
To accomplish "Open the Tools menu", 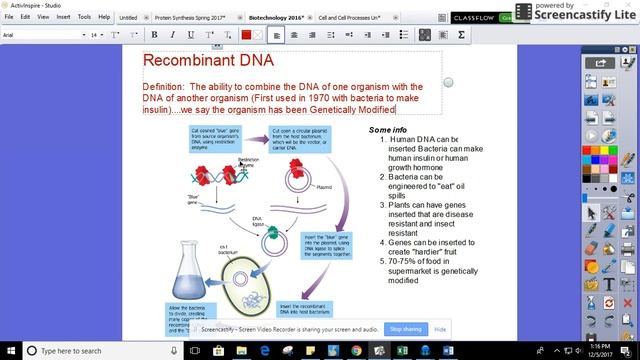I will click(84, 17).
